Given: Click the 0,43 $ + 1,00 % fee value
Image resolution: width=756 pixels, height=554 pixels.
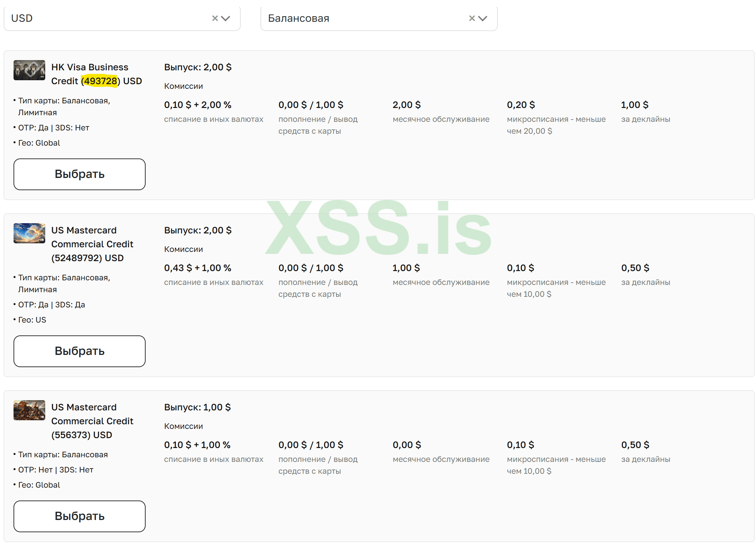Looking at the screenshot, I should coord(197,268).
